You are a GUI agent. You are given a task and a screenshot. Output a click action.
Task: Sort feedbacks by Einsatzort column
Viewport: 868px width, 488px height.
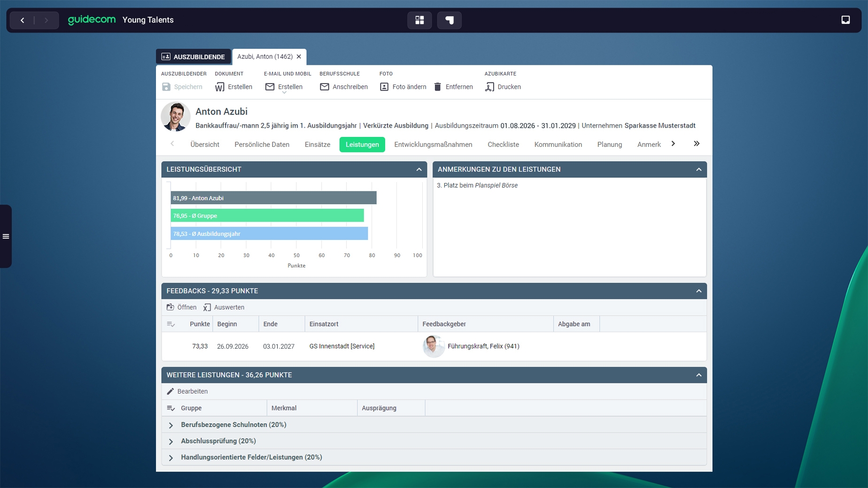click(x=361, y=324)
